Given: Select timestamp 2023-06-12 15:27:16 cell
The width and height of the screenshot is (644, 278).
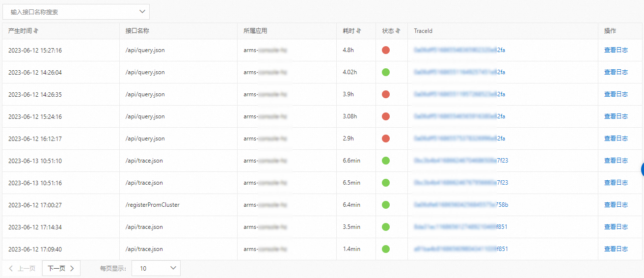Looking at the screenshot, I should tap(35, 50).
